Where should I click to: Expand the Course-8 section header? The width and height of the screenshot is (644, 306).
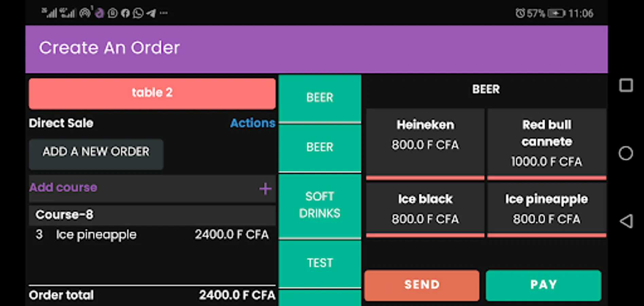[152, 215]
